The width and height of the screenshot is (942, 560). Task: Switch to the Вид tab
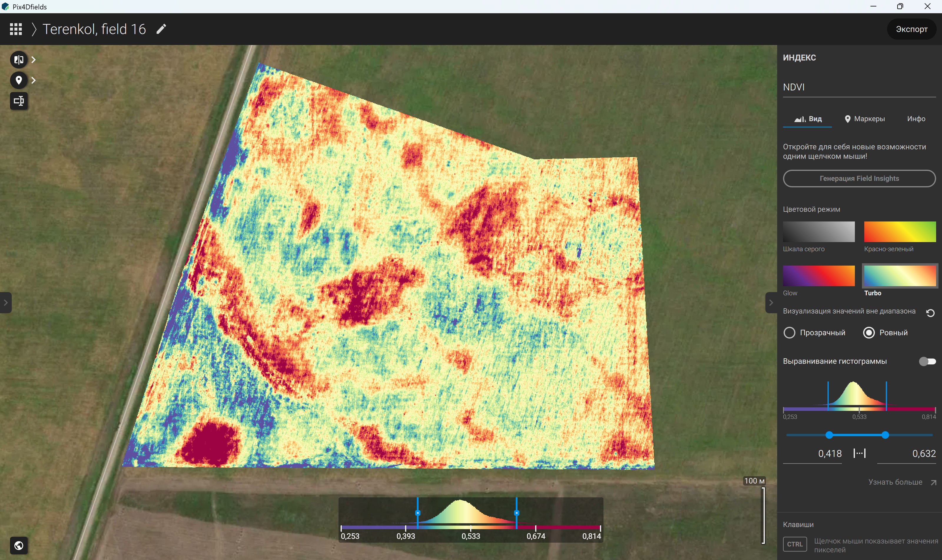pyautogui.click(x=807, y=119)
